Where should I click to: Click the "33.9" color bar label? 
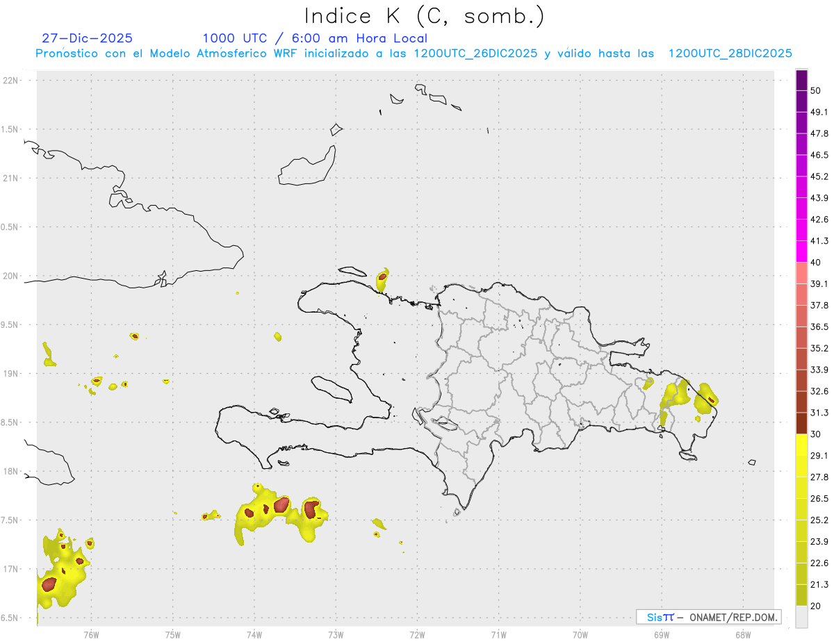pyautogui.click(x=819, y=370)
